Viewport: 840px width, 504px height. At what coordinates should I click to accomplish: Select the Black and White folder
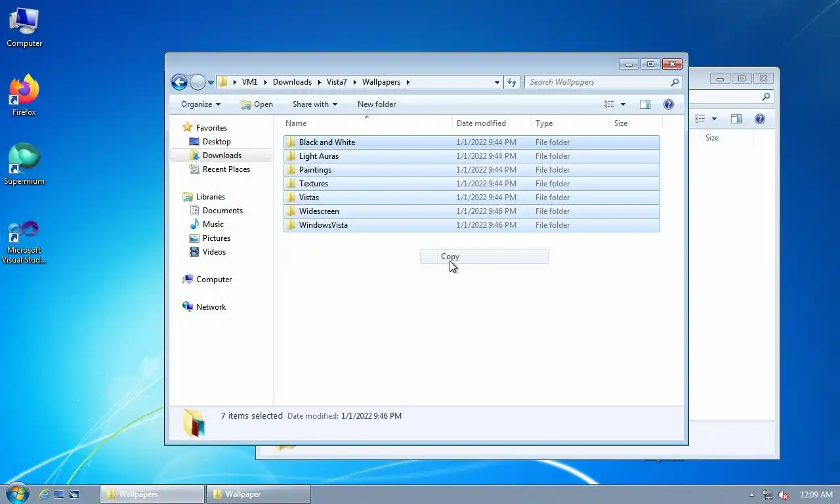[x=471, y=142]
